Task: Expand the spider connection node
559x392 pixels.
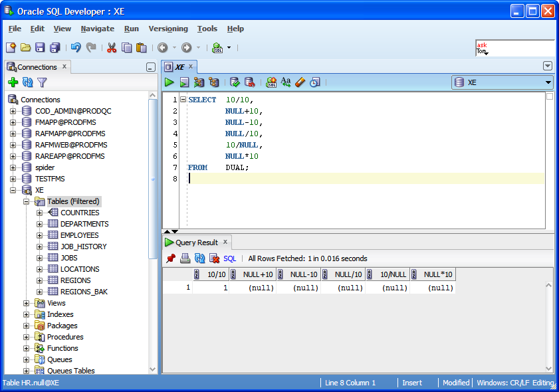Action: [13, 167]
